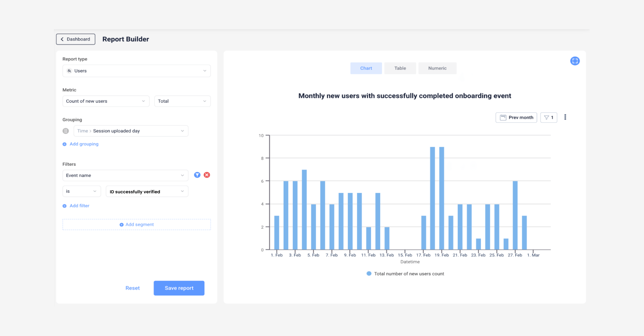644x336 pixels.
Task: Click the Reset button to clear settings
Action: 132,288
